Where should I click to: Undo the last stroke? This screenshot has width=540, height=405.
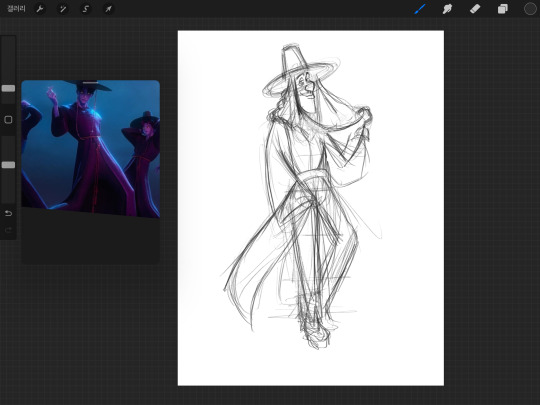(8, 213)
